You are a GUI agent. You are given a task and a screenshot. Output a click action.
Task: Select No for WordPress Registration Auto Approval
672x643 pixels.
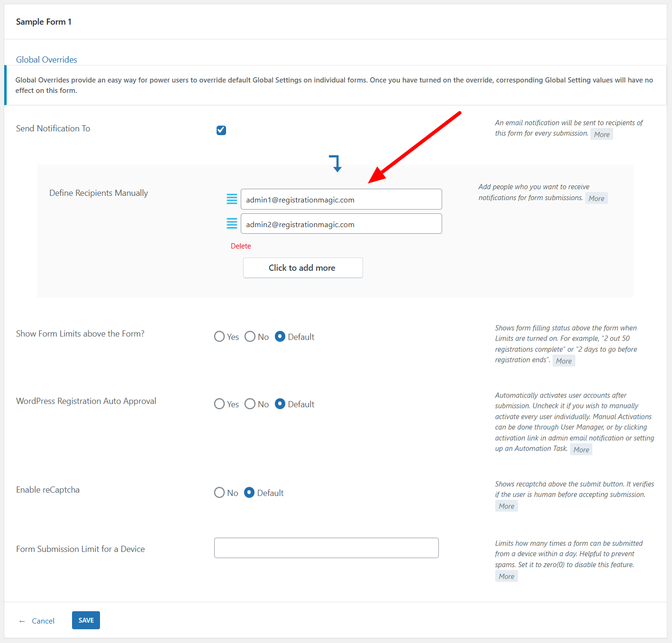coord(250,404)
